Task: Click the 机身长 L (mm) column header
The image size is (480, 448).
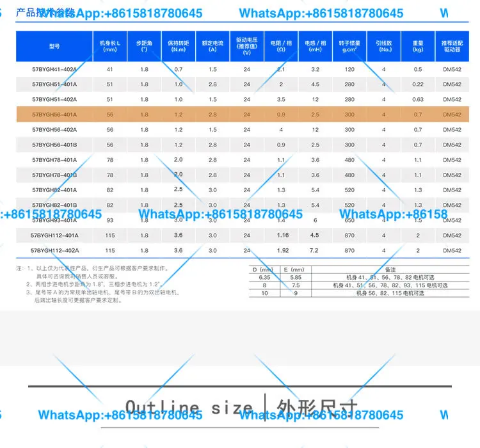Action: point(110,46)
